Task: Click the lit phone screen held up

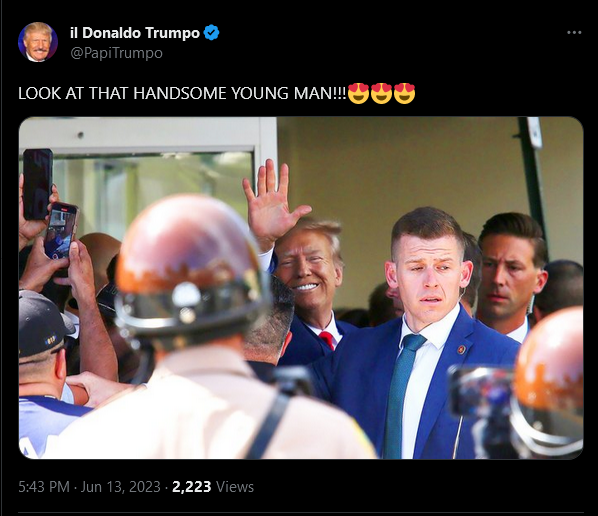Action: point(60,231)
